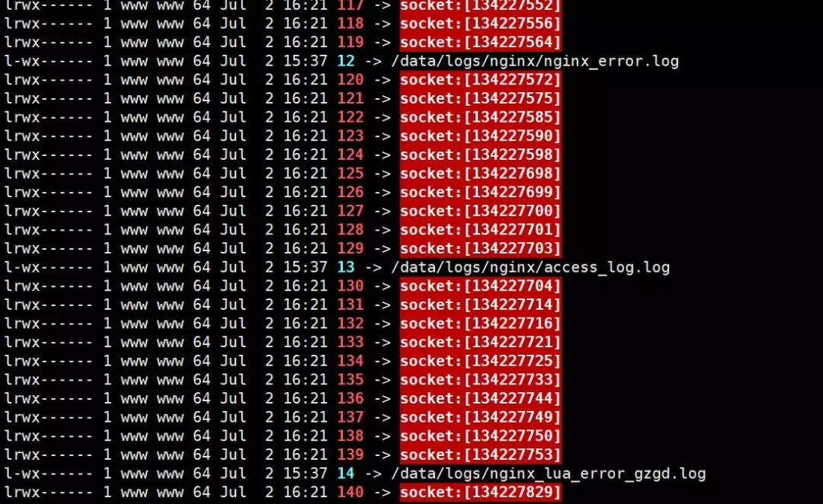Click file descriptor number 14
This screenshot has width=823, height=504.
346,473
